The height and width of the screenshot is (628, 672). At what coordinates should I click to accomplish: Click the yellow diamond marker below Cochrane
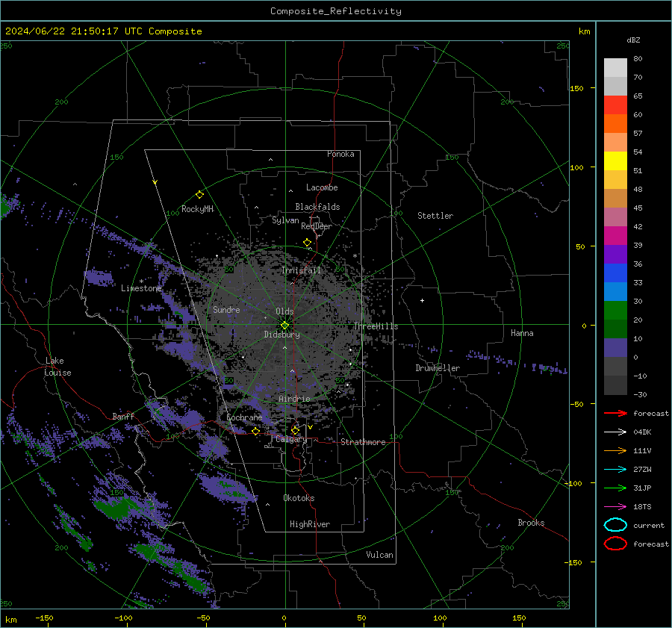pos(255,432)
